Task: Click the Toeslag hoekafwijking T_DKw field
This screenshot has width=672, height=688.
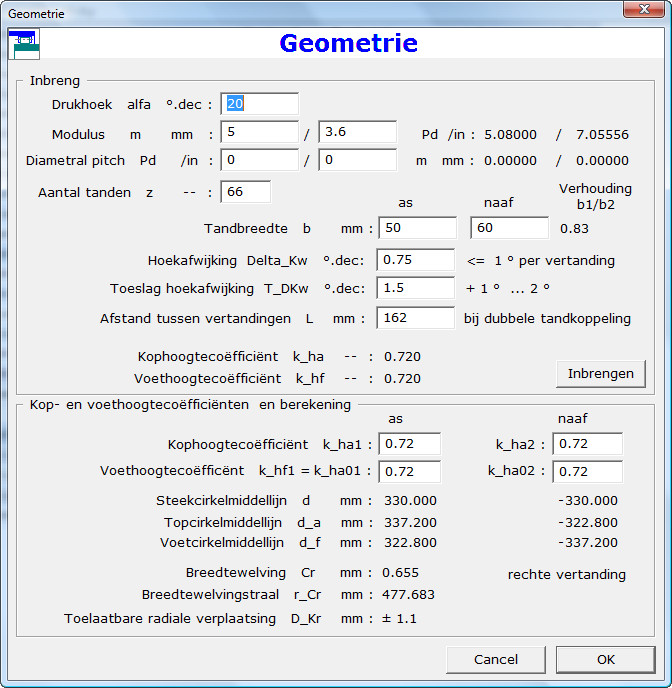Action: (415, 288)
